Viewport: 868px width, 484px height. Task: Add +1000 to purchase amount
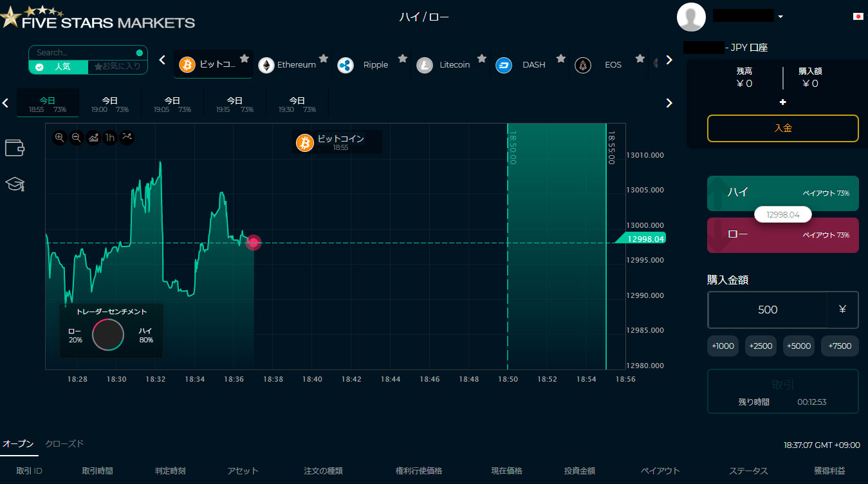[723, 346]
